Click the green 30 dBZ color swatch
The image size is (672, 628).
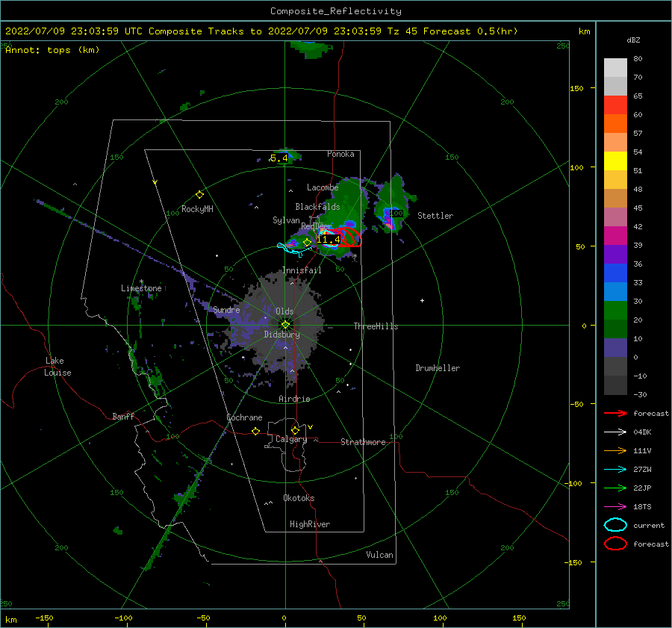click(615, 310)
